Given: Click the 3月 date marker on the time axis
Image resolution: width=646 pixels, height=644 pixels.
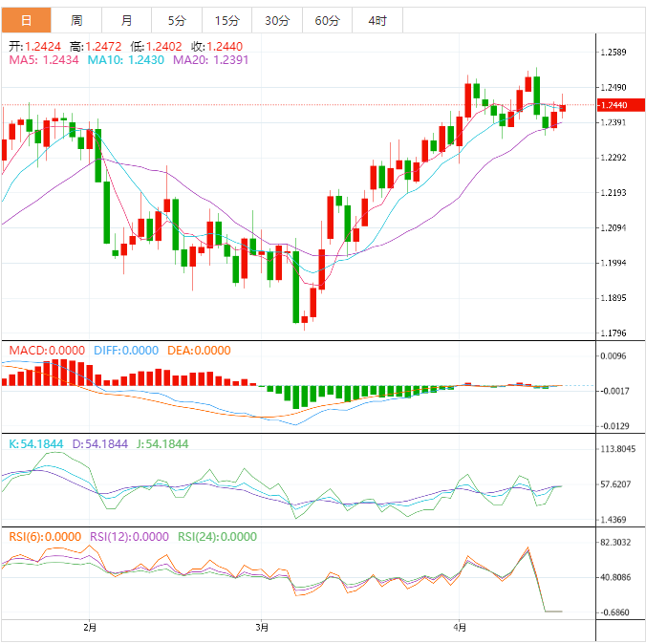Looking at the screenshot, I should click(262, 628).
